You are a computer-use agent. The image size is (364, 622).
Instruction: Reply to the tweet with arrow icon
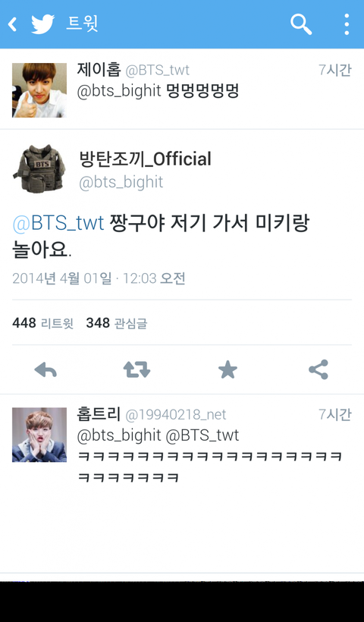point(45,369)
